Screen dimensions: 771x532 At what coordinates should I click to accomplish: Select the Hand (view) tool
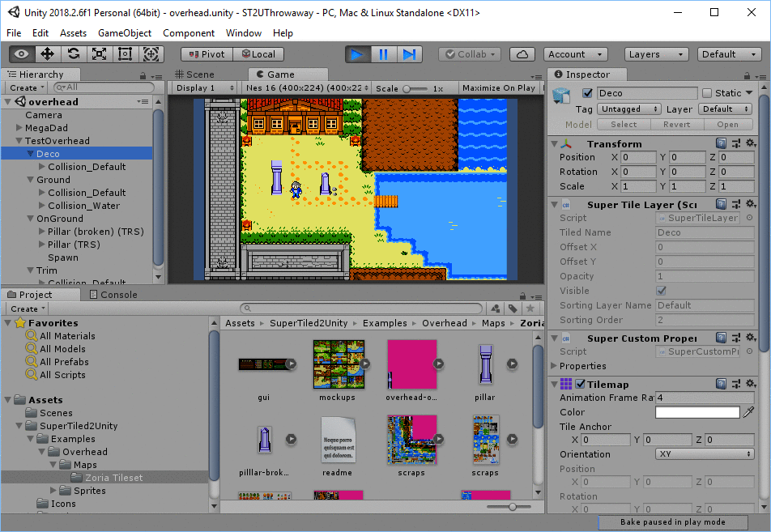point(22,54)
